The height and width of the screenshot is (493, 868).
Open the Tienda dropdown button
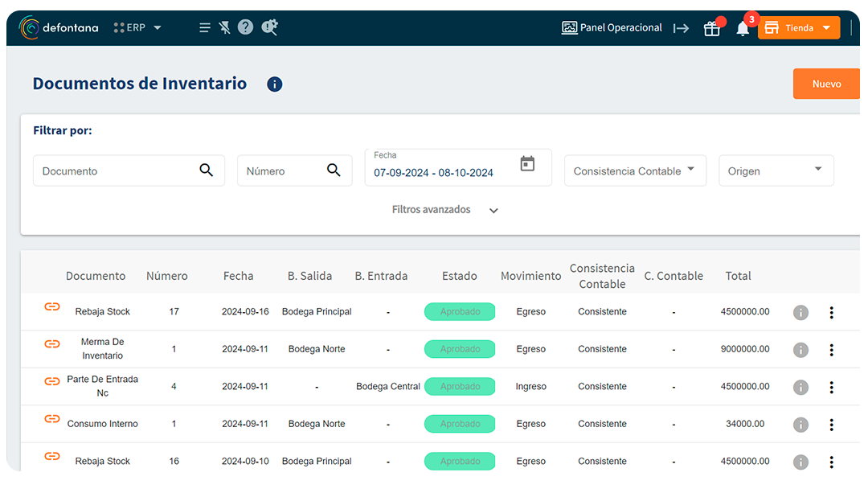click(x=799, y=28)
